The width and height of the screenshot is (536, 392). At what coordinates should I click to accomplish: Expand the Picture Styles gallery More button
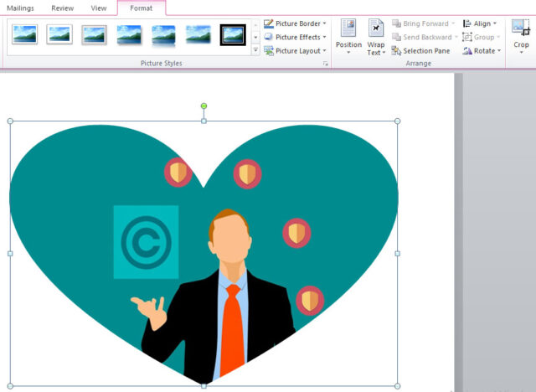(x=255, y=50)
